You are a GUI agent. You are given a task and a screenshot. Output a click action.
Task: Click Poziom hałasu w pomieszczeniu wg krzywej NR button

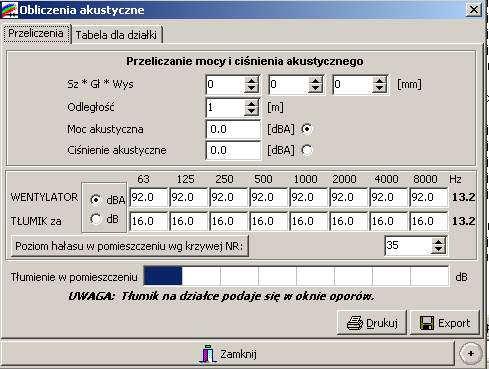(x=130, y=246)
